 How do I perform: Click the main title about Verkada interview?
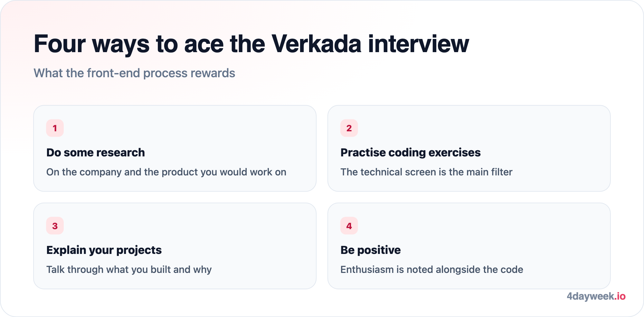(251, 44)
